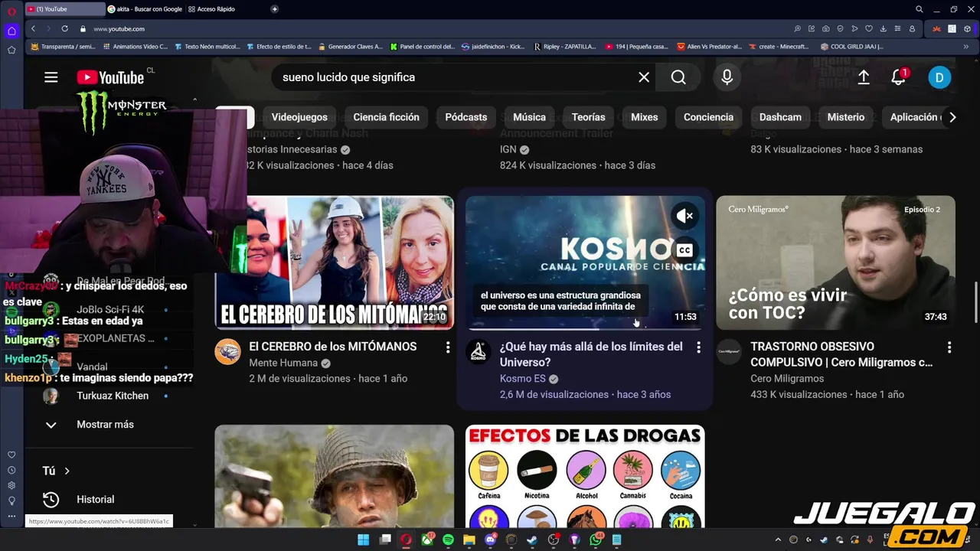
Task: Open YouTube notifications bell
Action: pos(899,77)
